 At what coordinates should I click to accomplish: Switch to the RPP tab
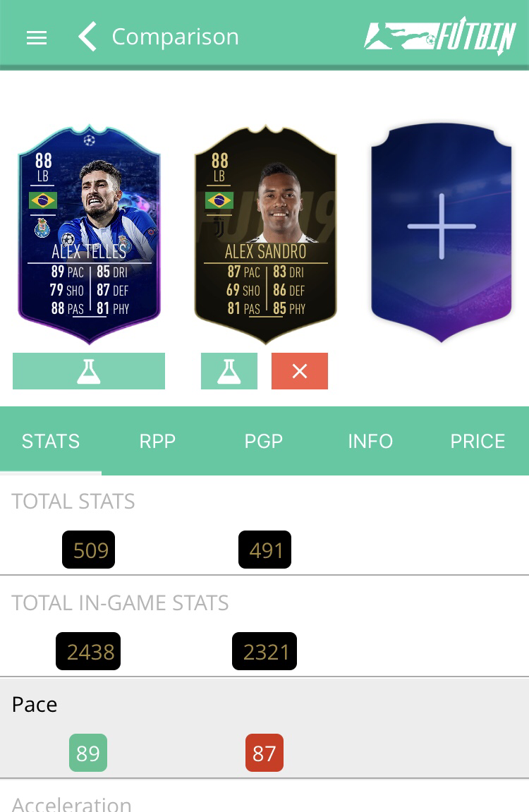pyautogui.click(x=157, y=441)
